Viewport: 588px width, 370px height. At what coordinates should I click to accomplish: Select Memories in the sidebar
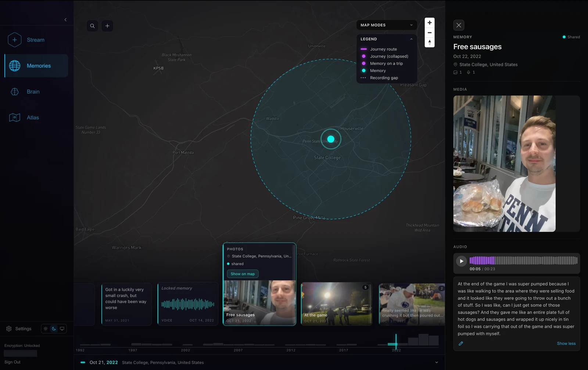click(36, 66)
